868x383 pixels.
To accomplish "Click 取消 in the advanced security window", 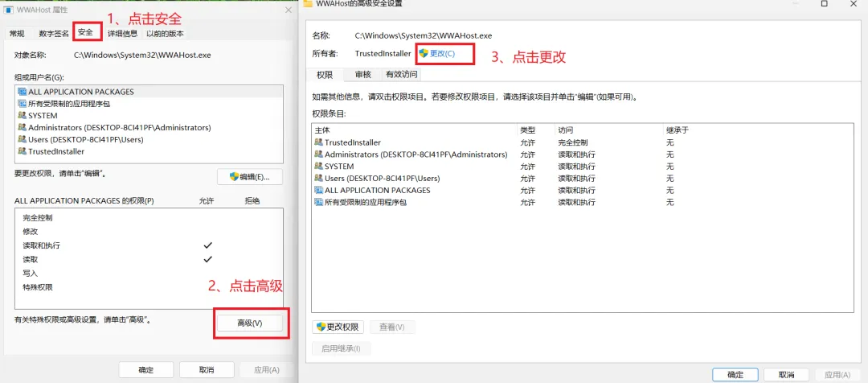I will click(x=786, y=375).
